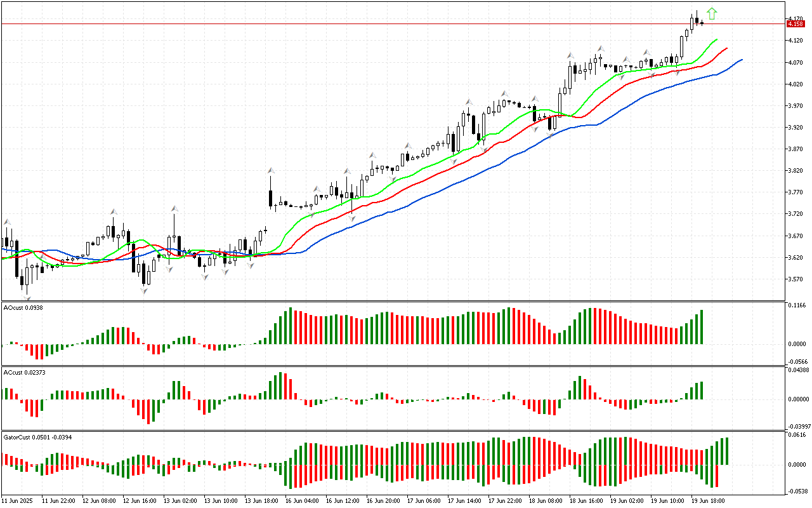Click the 0.1166 value on AOcust scale

coord(796,306)
